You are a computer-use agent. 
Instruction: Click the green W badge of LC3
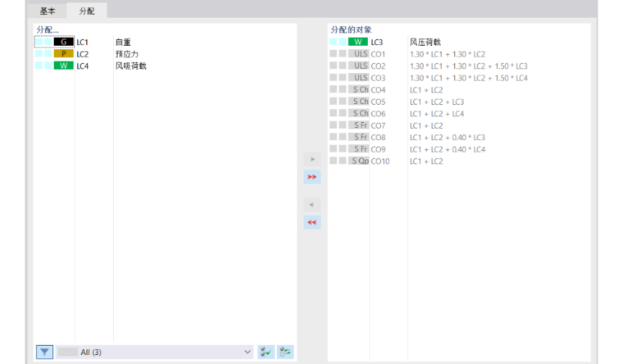click(x=358, y=42)
